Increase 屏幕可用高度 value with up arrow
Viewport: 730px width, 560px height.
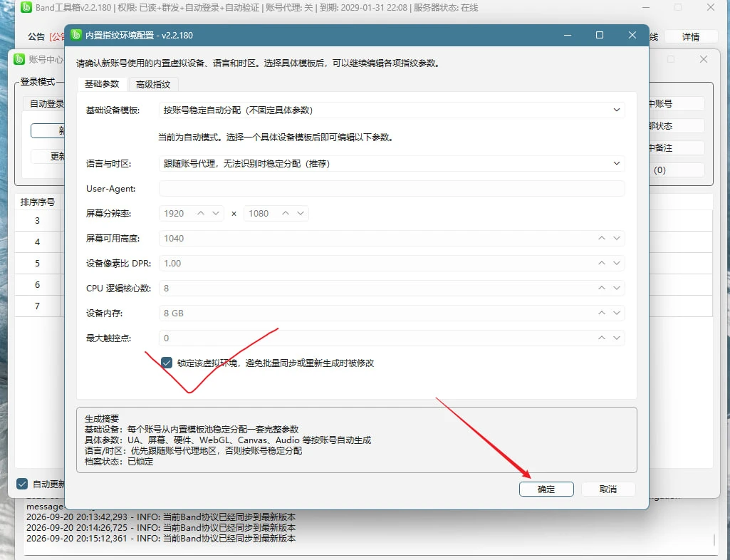pos(602,238)
